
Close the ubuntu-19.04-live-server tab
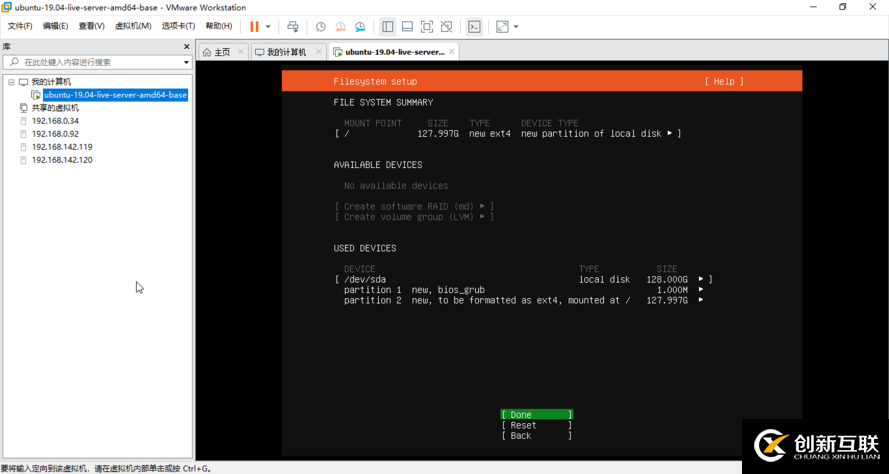452,52
